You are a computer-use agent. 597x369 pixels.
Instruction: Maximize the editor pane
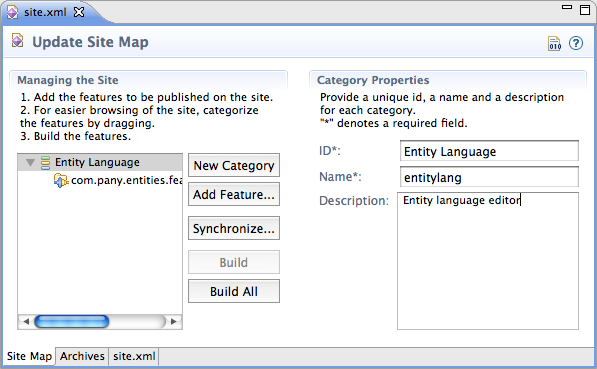tap(585, 10)
